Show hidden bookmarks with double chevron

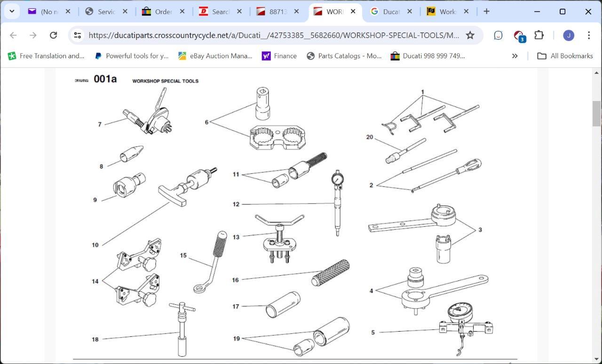tap(515, 56)
